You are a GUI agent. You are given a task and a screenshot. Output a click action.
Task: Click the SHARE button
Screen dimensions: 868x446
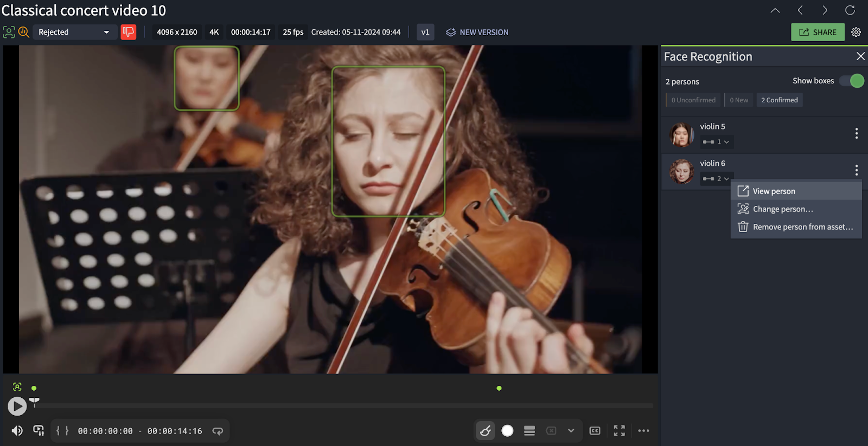pyautogui.click(x=818, y=33)
